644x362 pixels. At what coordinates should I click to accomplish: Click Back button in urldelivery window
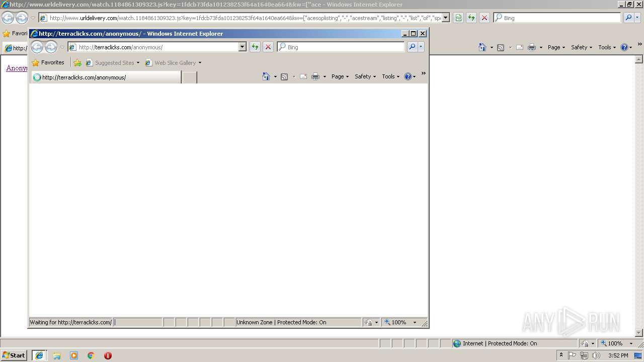click(x=8, y=18)
